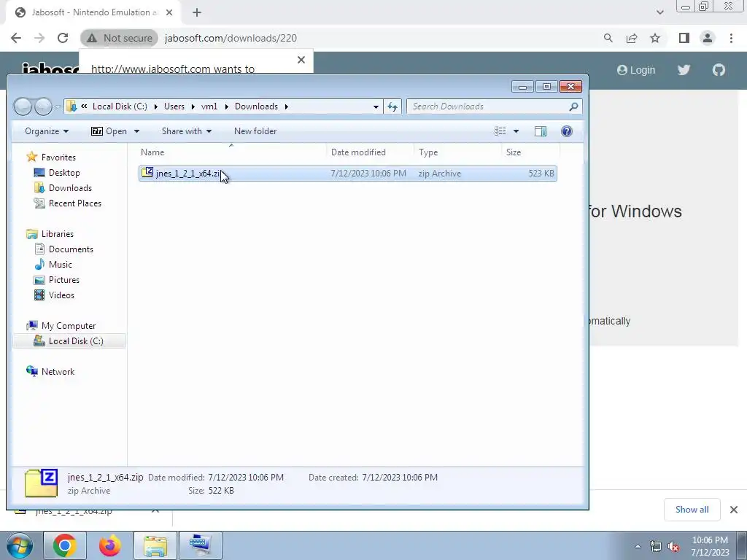The width and height of the screenshot is (747, 560).
Task: Expand the arrow after Downloads breadcrumb
Action: [x=286, y=106]
